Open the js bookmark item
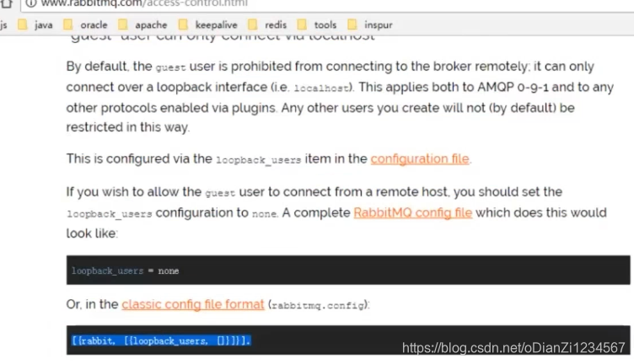This screenshot has width=634, height=364. (3, 24)
